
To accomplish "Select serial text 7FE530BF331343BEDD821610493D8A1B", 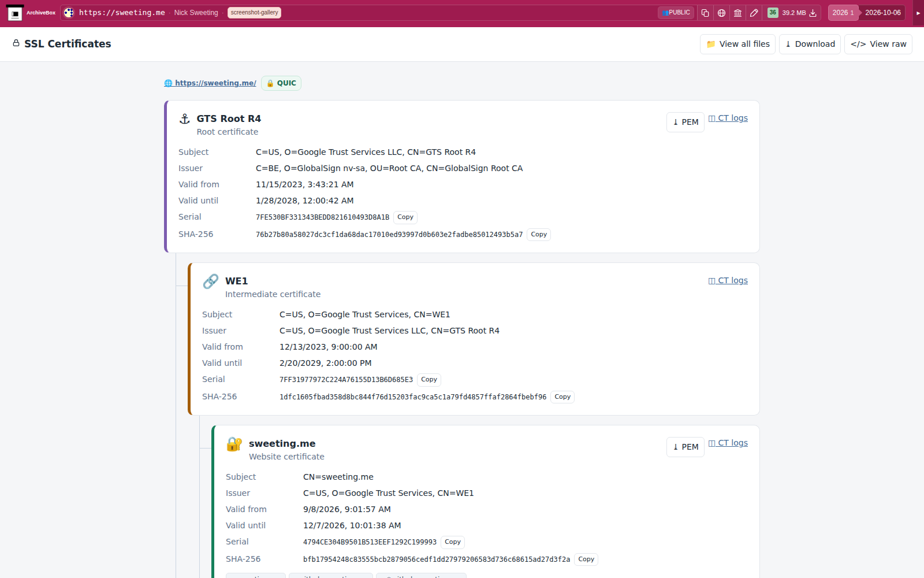I will pos(323,217).
